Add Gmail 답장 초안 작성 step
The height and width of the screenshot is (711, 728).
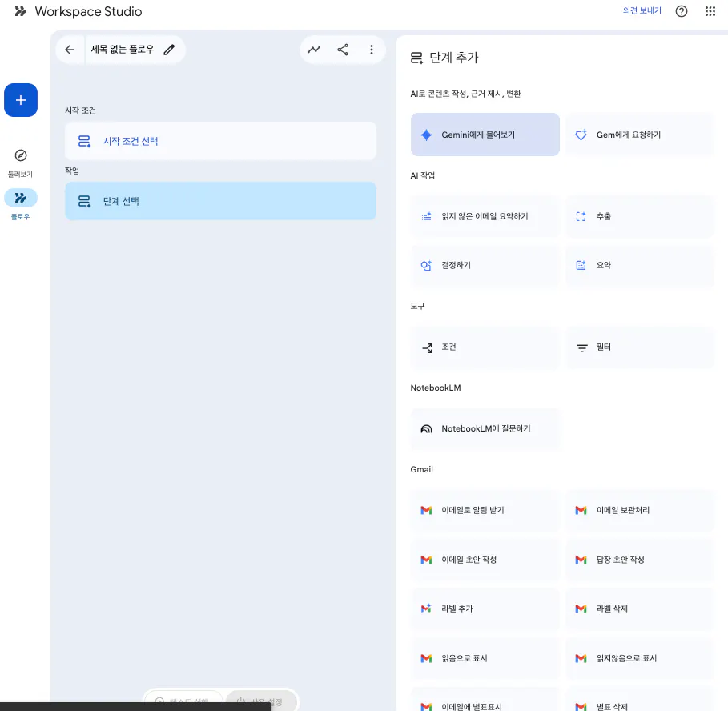[640, 560]
